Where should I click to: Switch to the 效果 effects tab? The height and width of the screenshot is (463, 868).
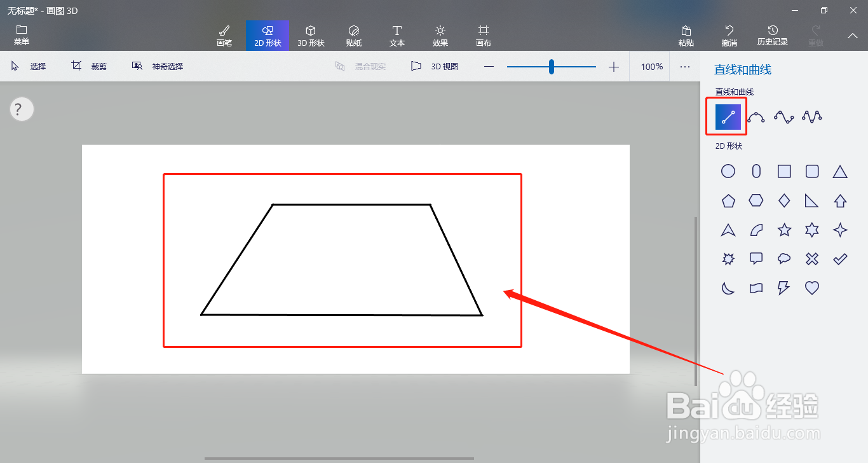click(x=440, y=36)
